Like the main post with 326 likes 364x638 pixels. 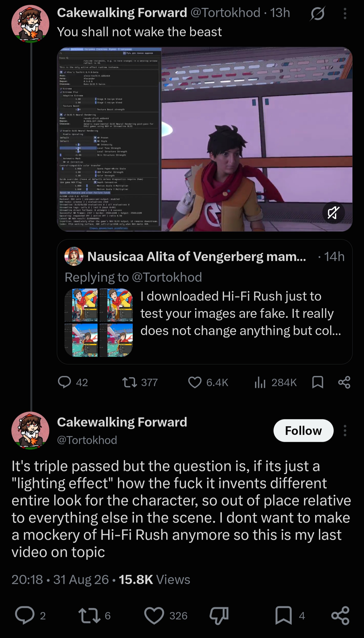pyautogui.click(x=166, y=616)
